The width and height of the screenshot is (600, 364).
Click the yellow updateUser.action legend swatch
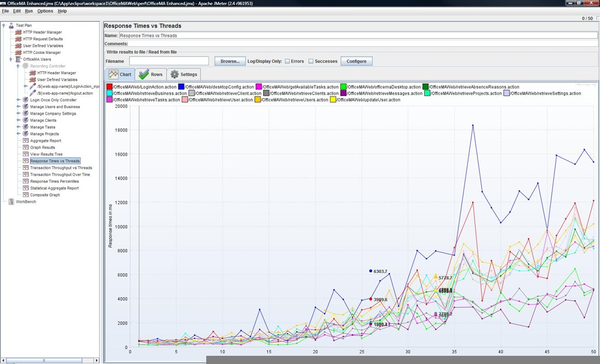pyautogui.click(x=333, y=100)
